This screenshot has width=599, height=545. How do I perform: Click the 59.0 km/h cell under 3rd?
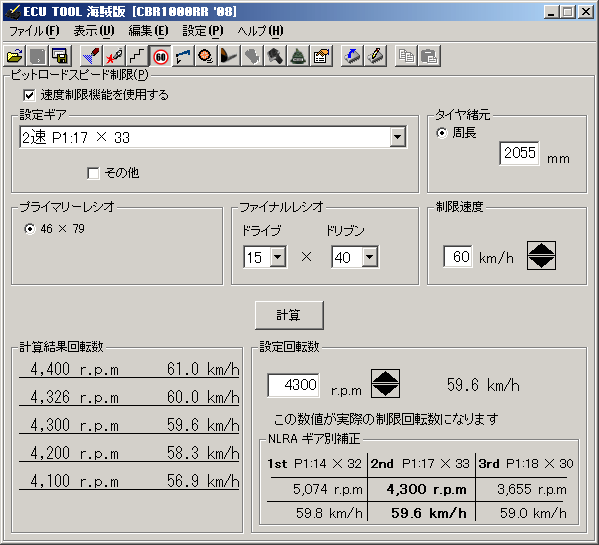(x=533, y=513)
